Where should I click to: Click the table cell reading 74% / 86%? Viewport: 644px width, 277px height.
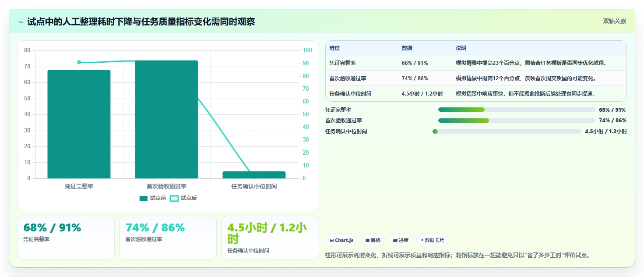(415, 78)
